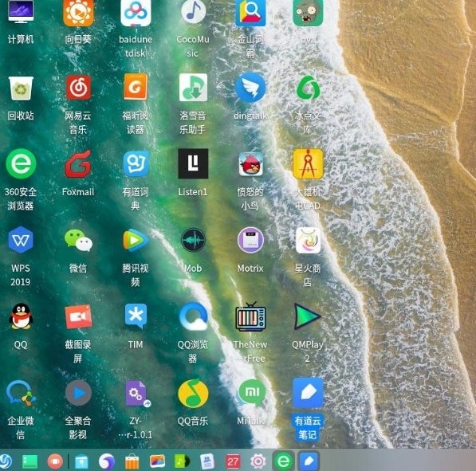Open MiTalk green chat icon
Image resolution: width=476 pixels, height=471 pixels.
tap(250, 393)
